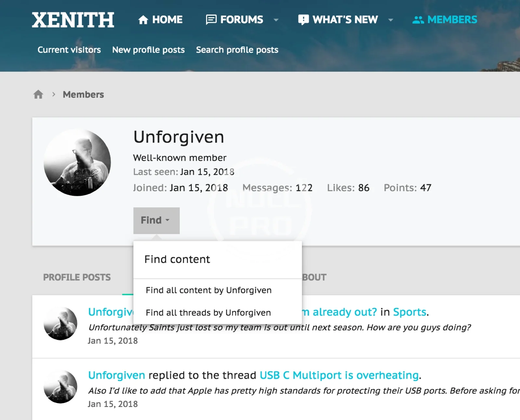Click the What's New alert icon
520x420 pixels.
(x=303, y=20)
